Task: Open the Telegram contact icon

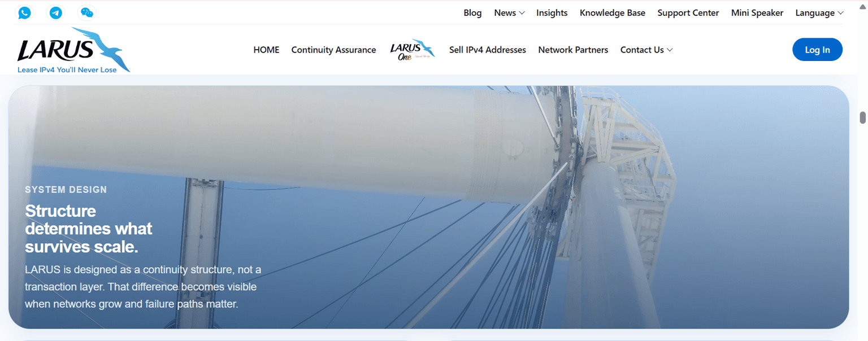Action: tap(55, 12)
